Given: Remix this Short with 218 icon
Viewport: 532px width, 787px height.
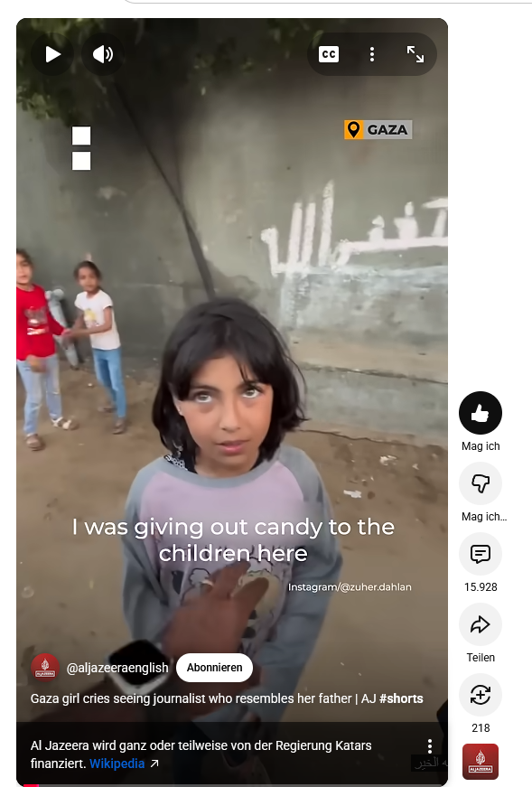Looking at the screenshot, I should pyautogui.click(x=481, y=695).
